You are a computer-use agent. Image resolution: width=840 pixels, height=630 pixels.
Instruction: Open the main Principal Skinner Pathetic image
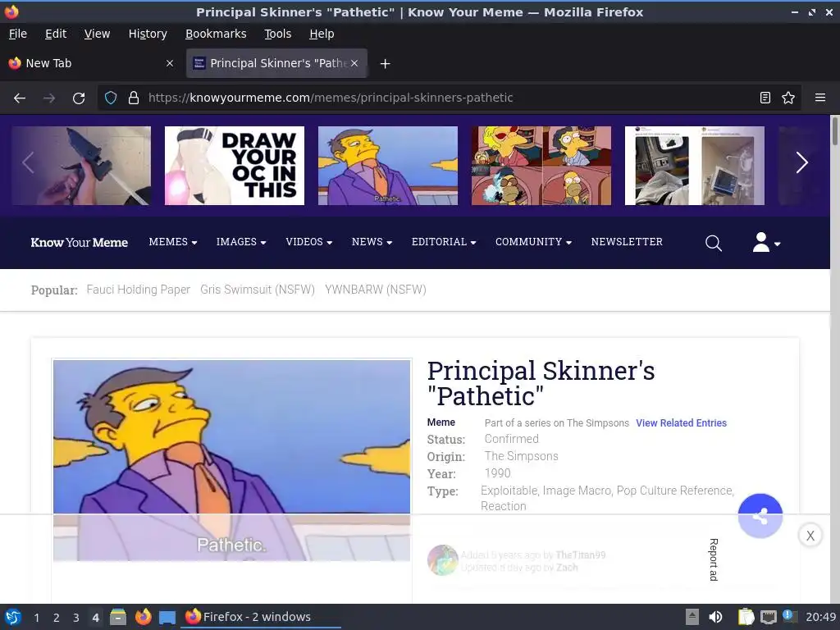click(x=231, y=461)
